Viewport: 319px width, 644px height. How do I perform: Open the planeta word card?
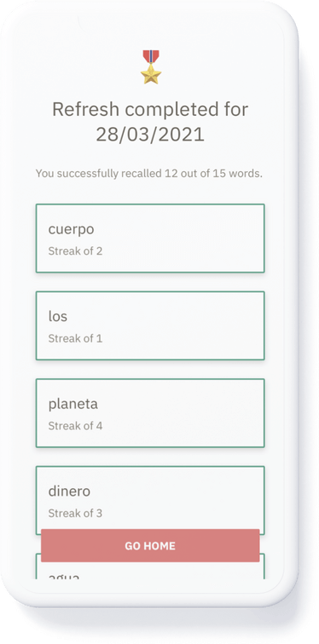pos(150,413)
